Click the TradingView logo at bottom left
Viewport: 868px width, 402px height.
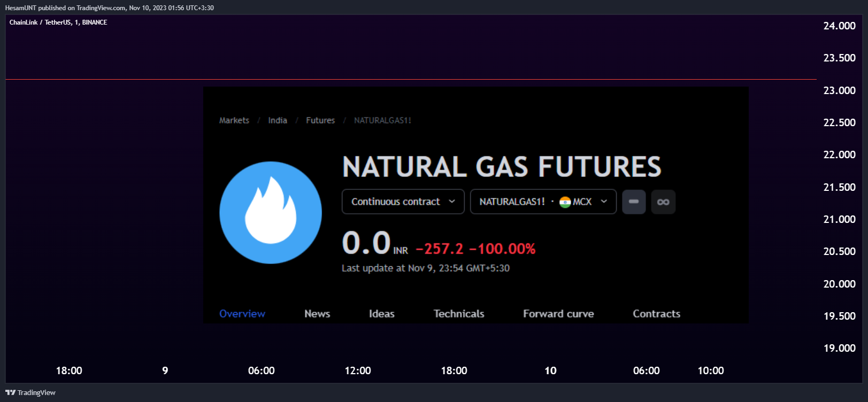click(30, 392)
